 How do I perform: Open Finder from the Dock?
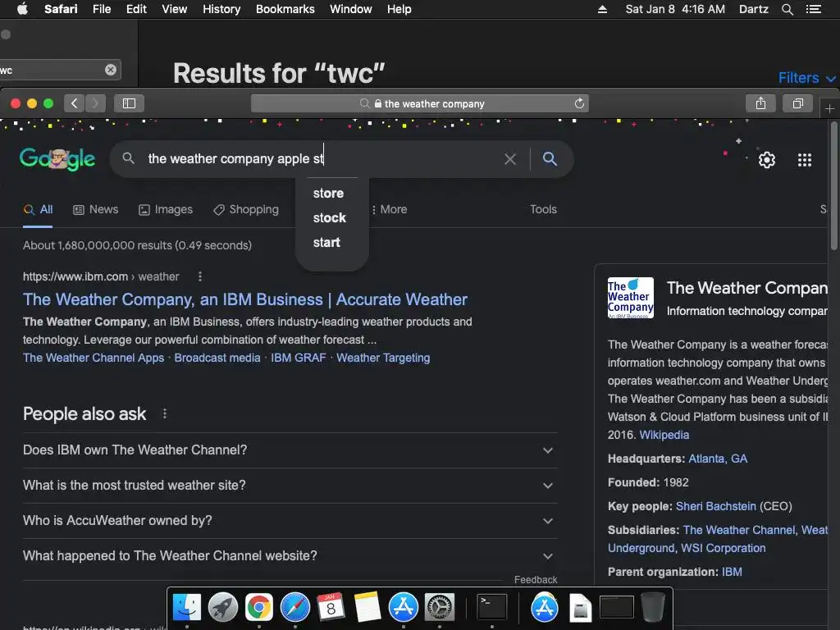pyautogui.click(x=187, y=608)
